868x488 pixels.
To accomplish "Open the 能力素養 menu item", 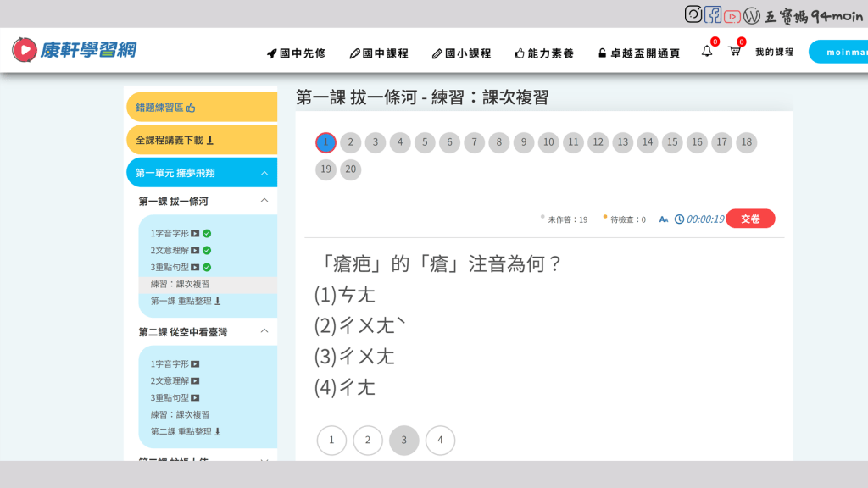I will (x=544, y=53).
